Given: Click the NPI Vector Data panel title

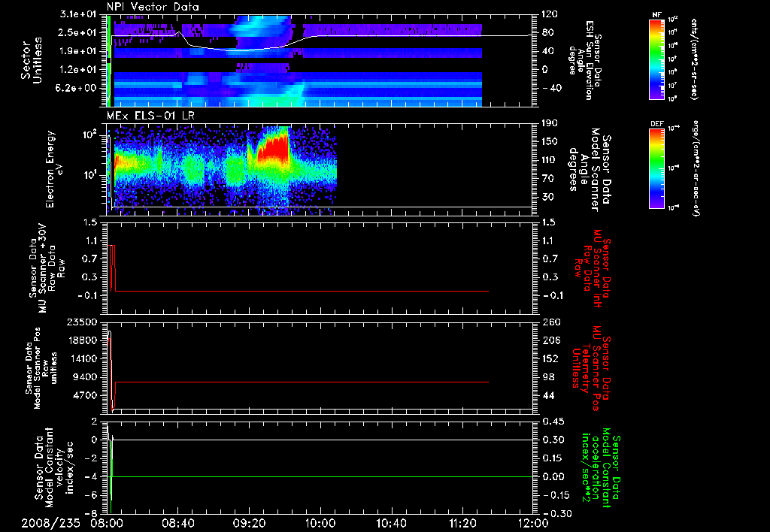Looking at the screenshot, I should (x=153, y=6).
